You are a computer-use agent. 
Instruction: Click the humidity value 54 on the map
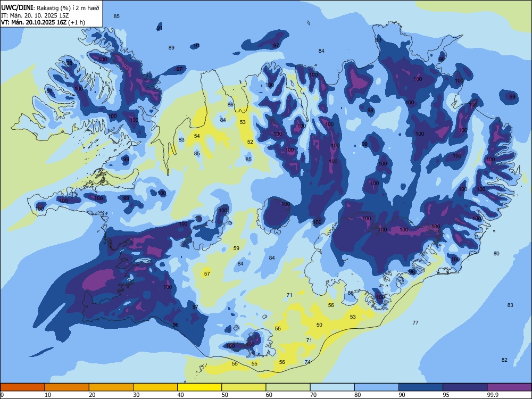pyautogui.click(x=197, y=136)
